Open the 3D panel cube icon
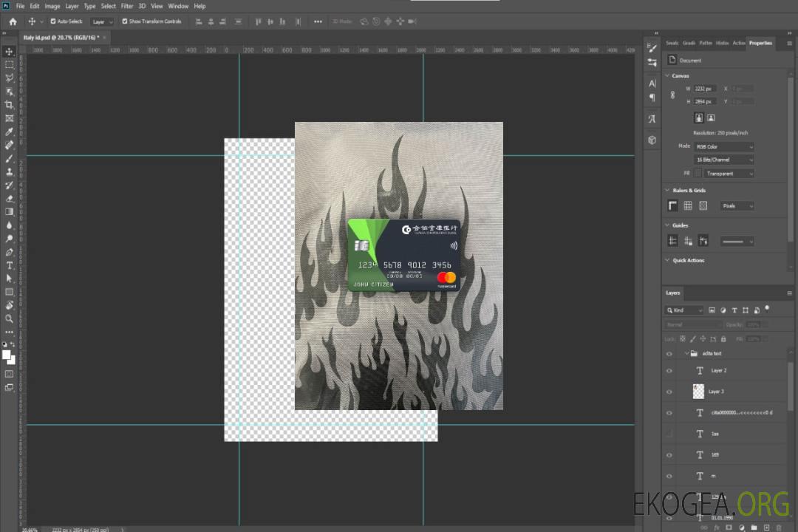Image resolution: width=798 pixels, height=532 pixels. (652, 140)
